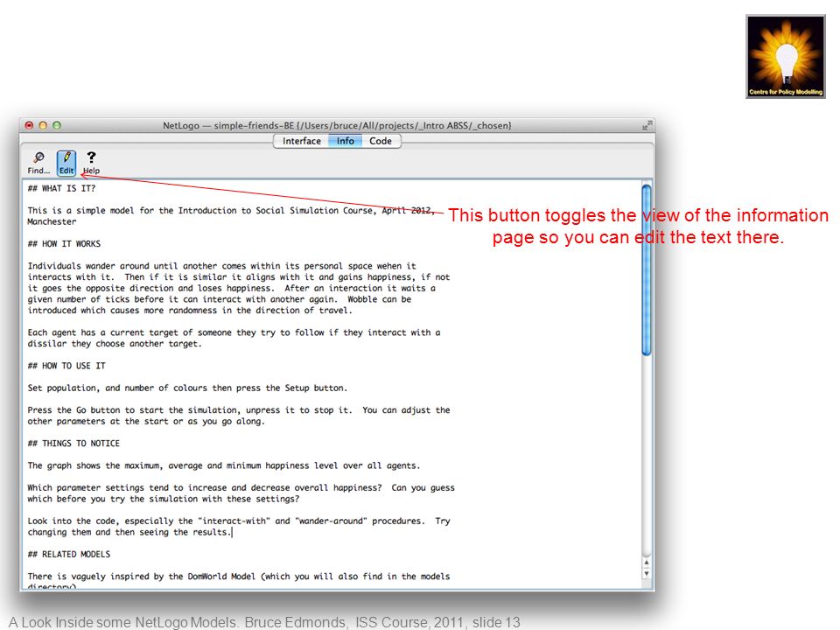The image size is (840, 630).
Task: Click line 'changing them and then seeing the results.'
Action: (x=129, y=533)
